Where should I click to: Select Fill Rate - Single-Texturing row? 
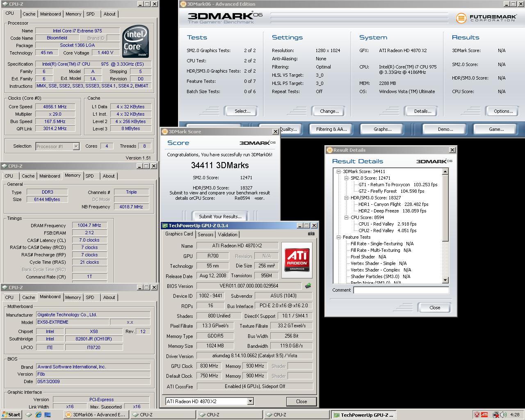[382, 244]
